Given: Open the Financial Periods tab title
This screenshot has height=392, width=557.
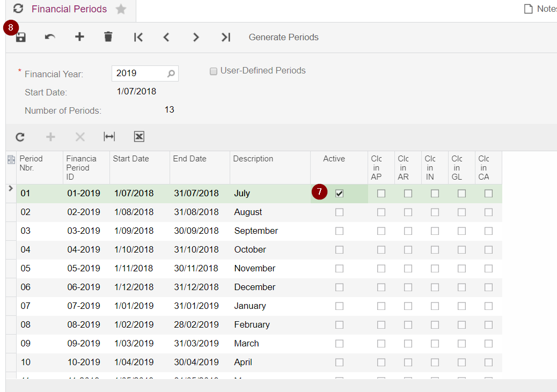Looking at the screenshot, I should [69, 9].
